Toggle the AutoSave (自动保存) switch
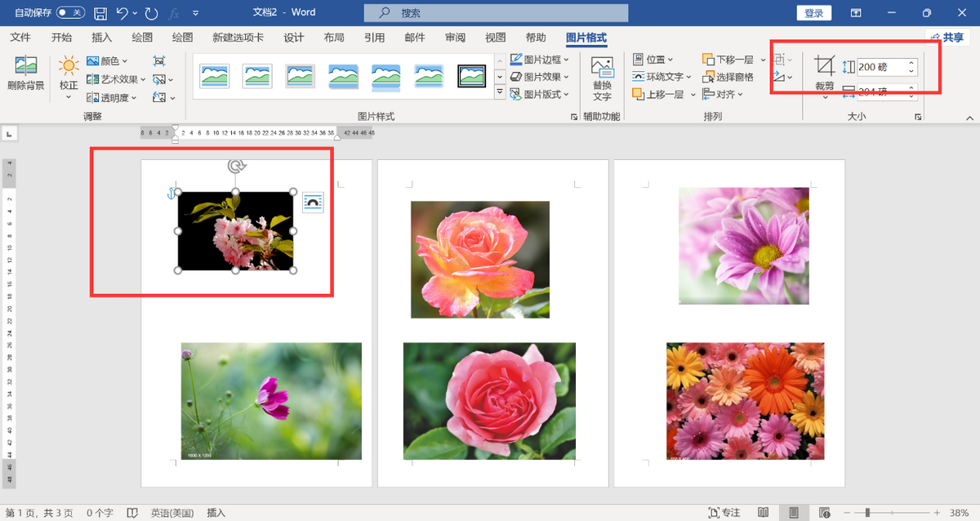980x521 pixels. [x=70, y=13]
